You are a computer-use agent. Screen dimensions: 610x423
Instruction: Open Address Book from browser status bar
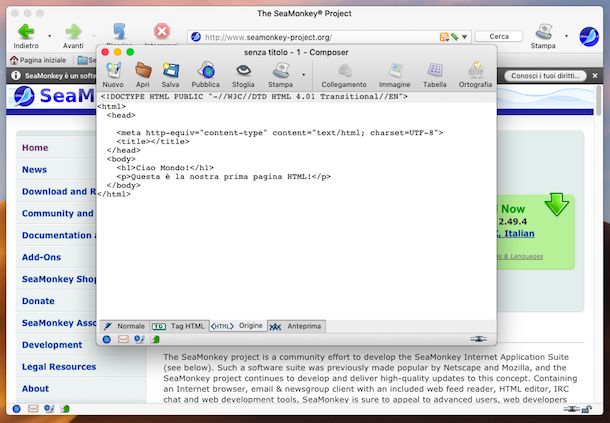65,409
